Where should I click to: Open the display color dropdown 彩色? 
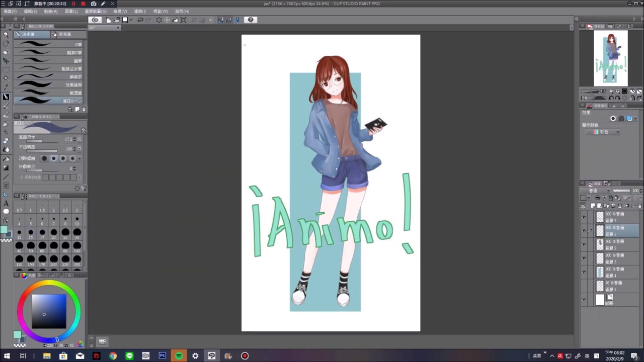pyautogui.click(x=602, y=132)
